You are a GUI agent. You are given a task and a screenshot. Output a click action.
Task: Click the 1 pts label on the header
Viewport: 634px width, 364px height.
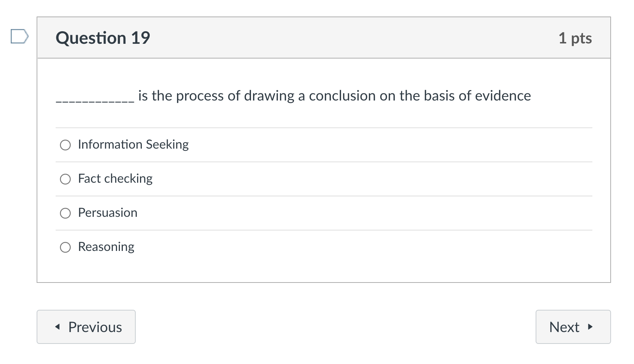tap(576, 38)
